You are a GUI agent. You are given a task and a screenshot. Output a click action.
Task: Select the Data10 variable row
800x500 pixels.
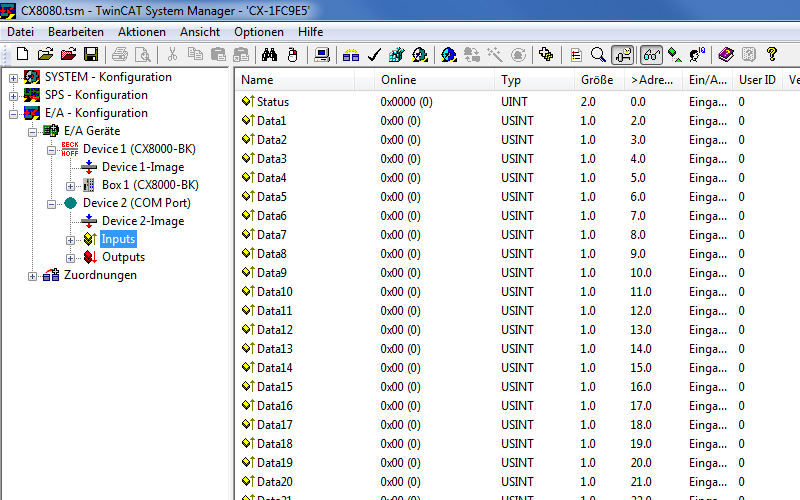[518, 292]
